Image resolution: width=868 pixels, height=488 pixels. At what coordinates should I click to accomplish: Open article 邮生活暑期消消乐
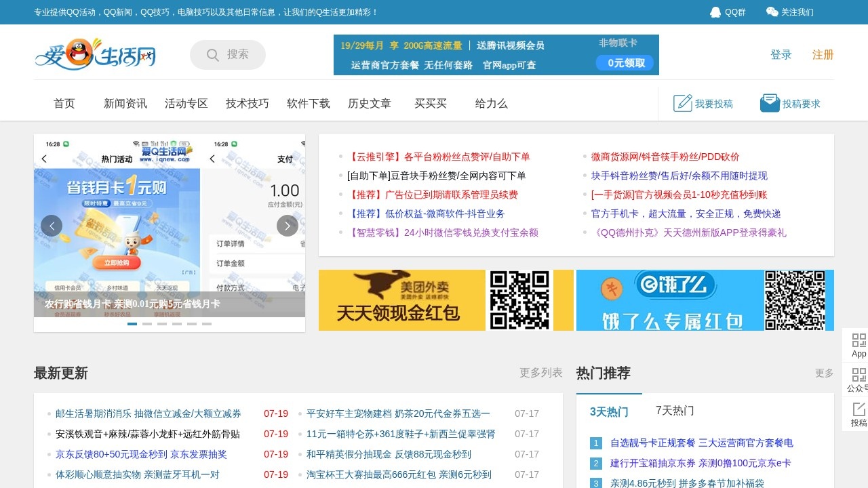149,413
